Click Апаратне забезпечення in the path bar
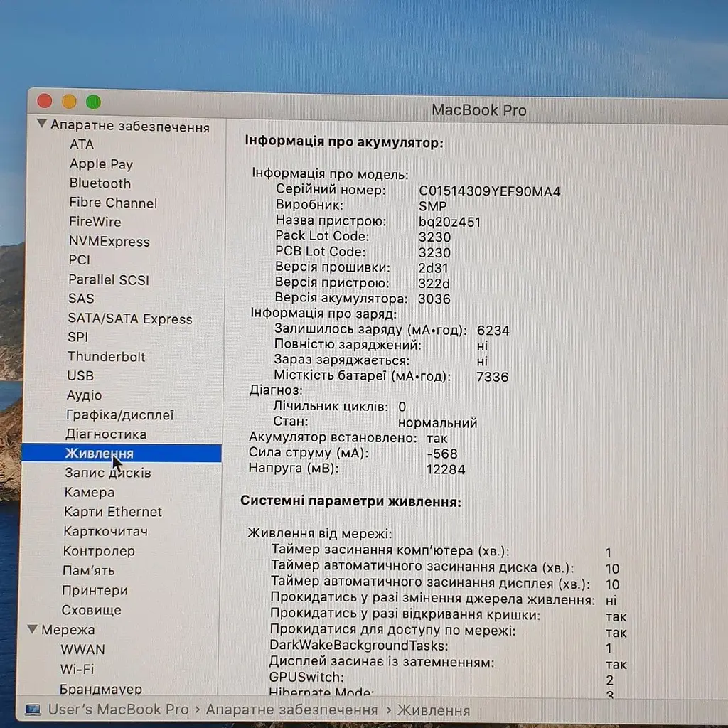The image size is (728, 728). [x=291, y=710]
